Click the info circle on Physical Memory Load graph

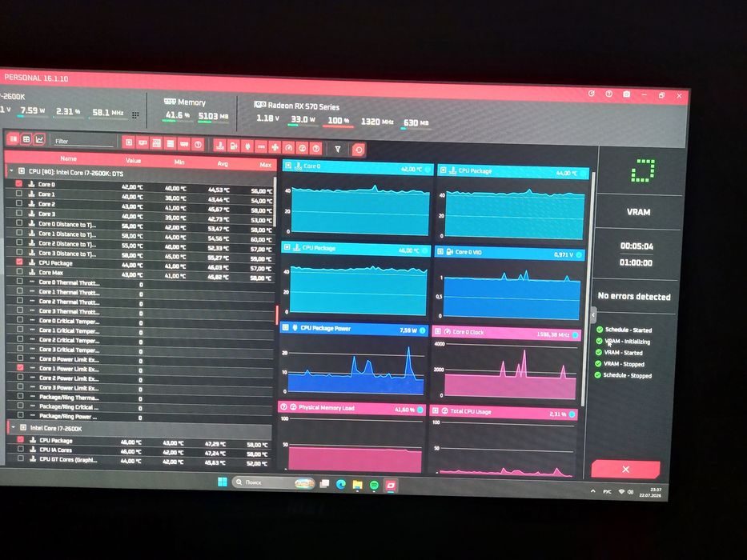click(x=420, y=410)
